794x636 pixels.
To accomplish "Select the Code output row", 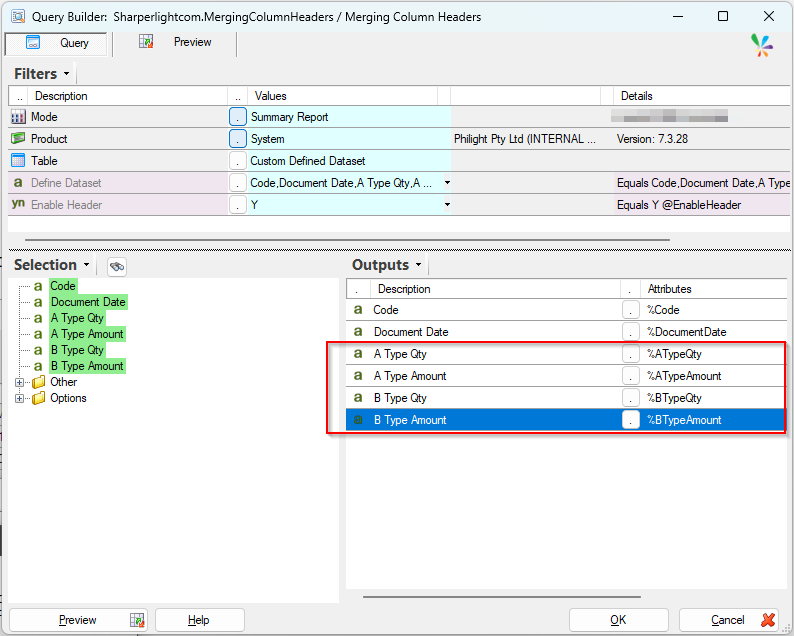I will (566, 310).
